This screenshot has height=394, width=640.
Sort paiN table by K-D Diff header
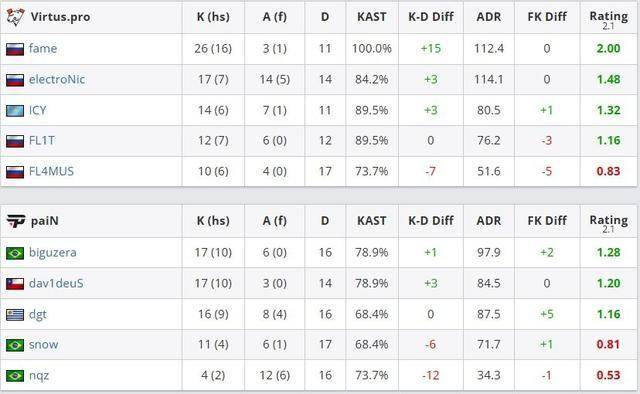431,220
